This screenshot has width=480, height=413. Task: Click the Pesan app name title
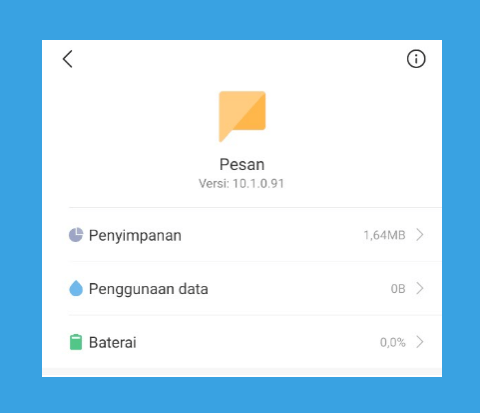click(242, 164)
